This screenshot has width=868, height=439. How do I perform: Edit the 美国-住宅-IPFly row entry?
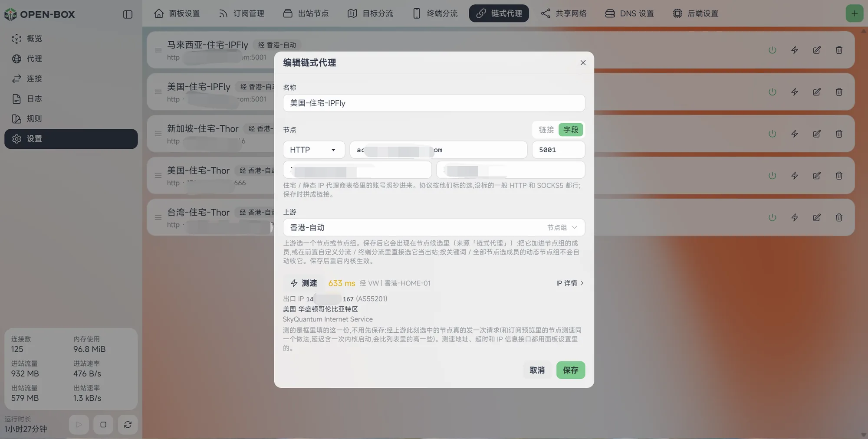click(x=816, y=92)
